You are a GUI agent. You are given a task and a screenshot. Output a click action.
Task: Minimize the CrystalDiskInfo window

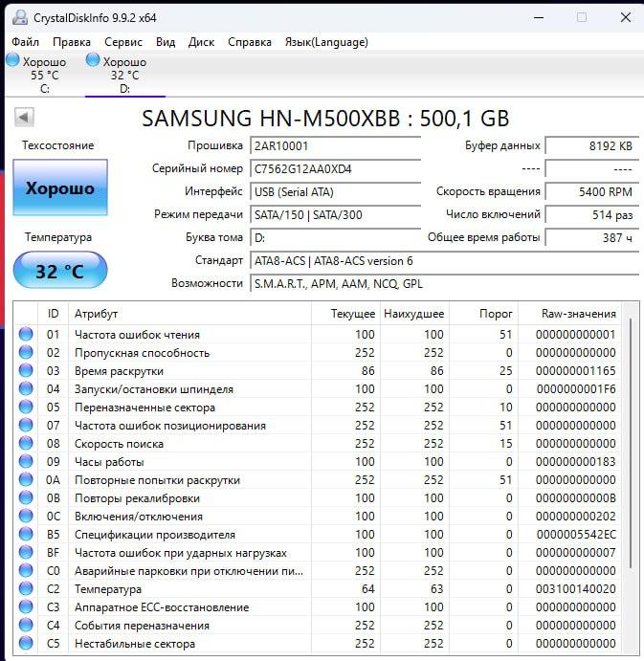pos(539,18)
